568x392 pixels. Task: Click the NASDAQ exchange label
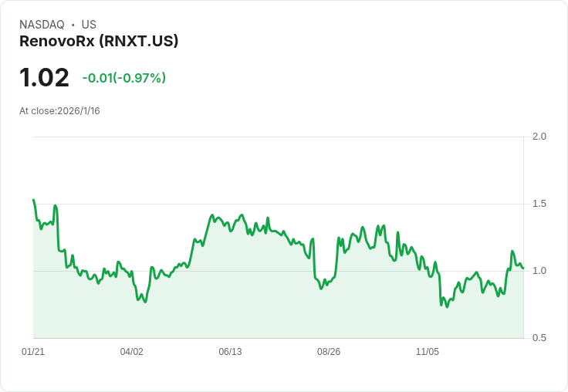[42, 25]
